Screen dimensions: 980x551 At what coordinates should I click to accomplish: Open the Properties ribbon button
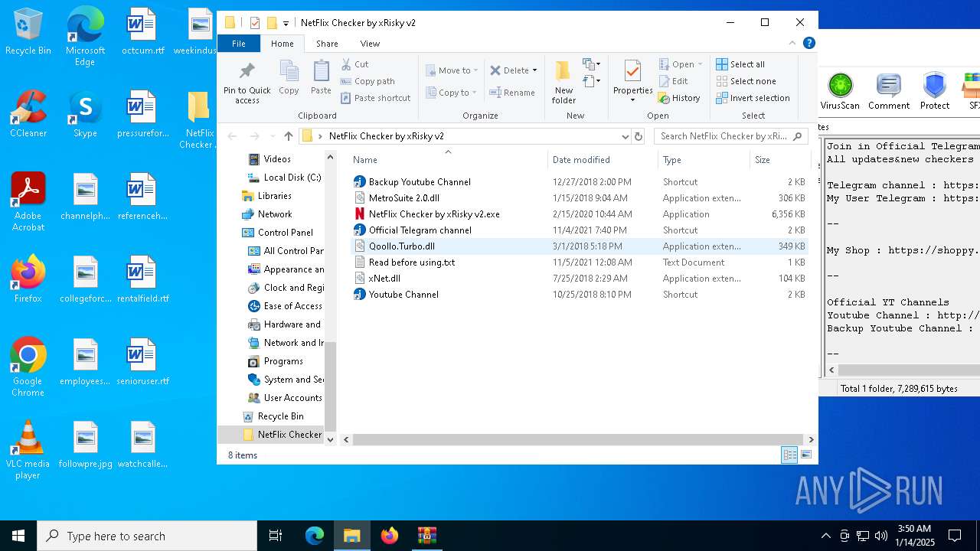[x=632, y=82]
